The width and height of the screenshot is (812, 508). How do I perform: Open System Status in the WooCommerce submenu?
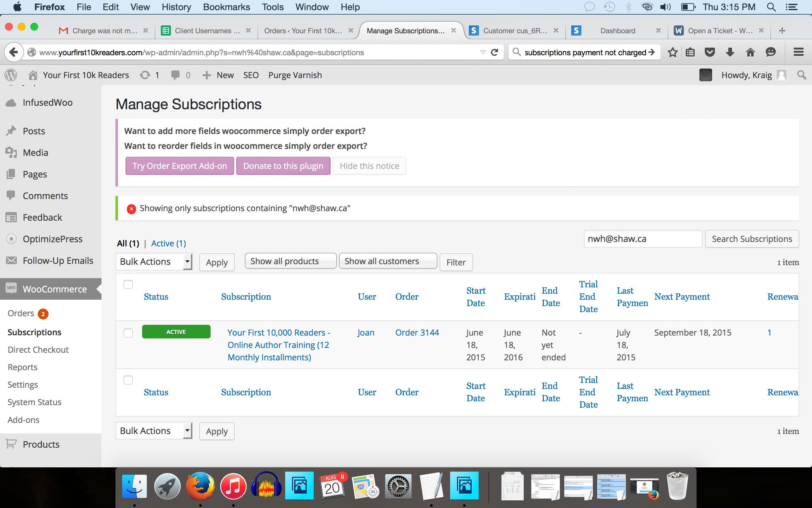[x=35, y=402]
